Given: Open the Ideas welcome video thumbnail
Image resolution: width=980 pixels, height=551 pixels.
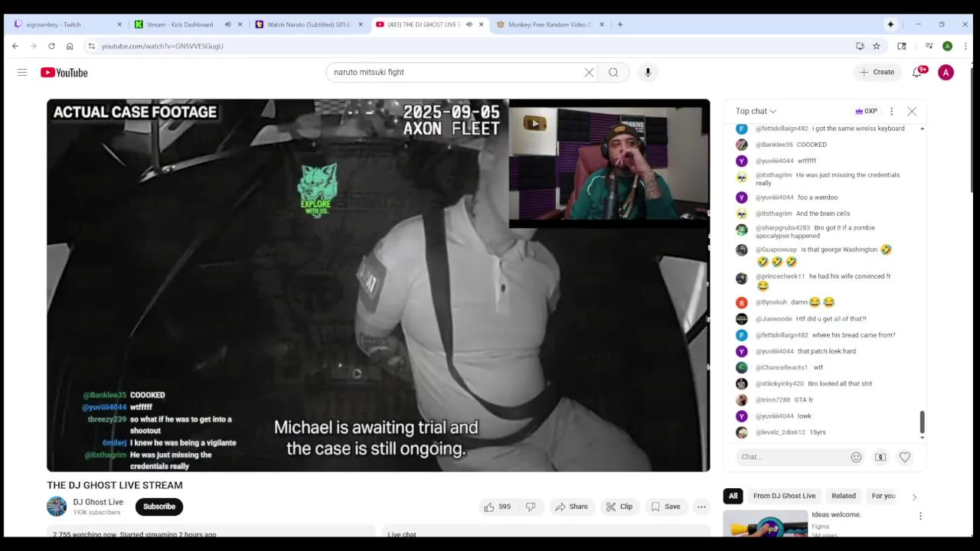Looking at the screenshot, I should tap(765, 523).
